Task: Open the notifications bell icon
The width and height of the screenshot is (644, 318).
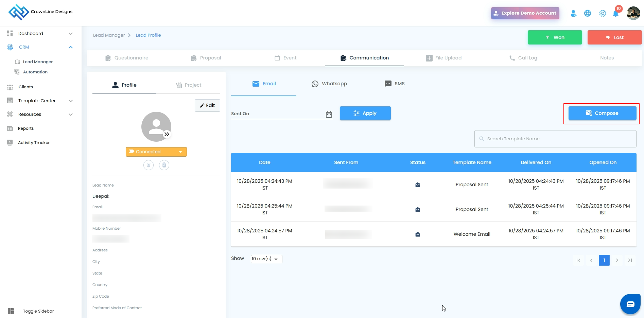Action: tap(615, 14)
